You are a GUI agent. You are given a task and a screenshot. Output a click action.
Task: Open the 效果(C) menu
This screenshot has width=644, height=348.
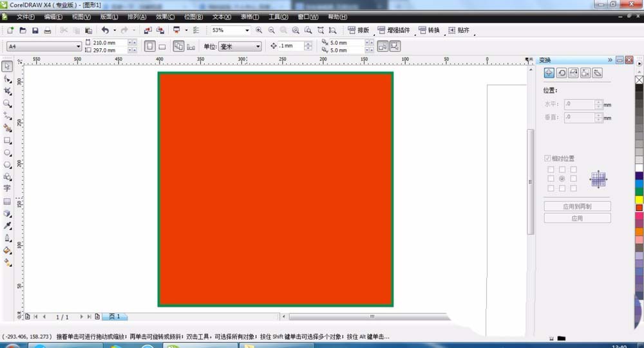pyautogui.click(x=165, y=17)
